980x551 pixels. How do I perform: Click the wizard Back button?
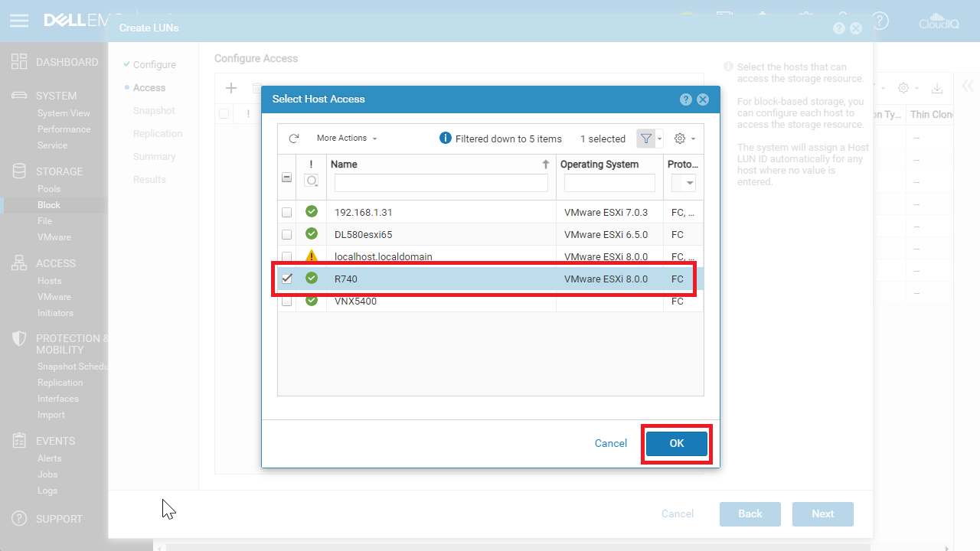(750, 514)
